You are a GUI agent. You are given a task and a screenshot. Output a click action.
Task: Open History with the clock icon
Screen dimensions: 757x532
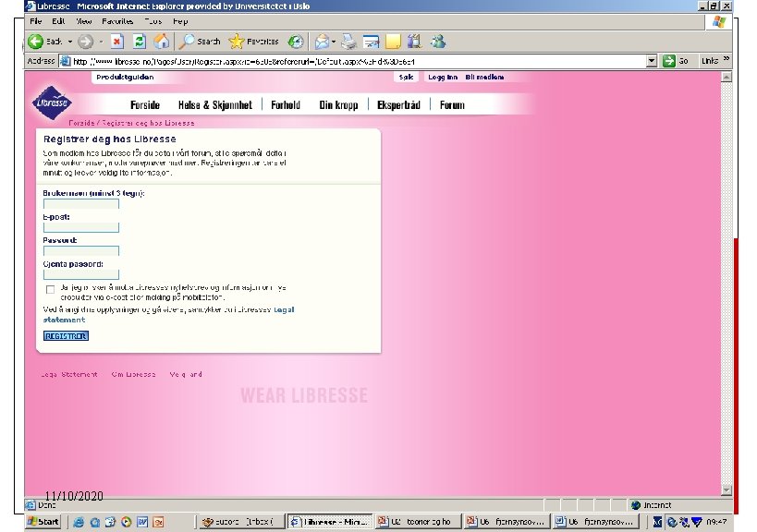296,42
